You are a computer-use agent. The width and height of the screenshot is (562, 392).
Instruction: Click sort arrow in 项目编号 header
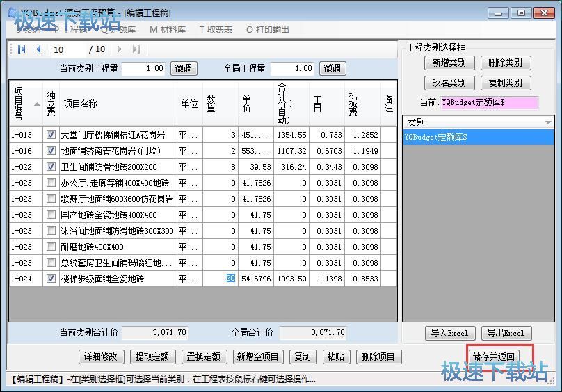(37, 104)
